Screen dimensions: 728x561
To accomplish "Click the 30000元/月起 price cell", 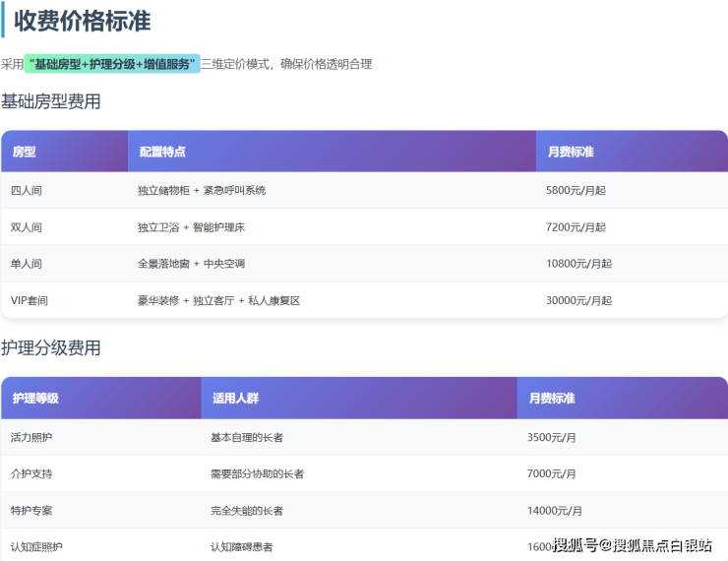I will tap(578, 300).
